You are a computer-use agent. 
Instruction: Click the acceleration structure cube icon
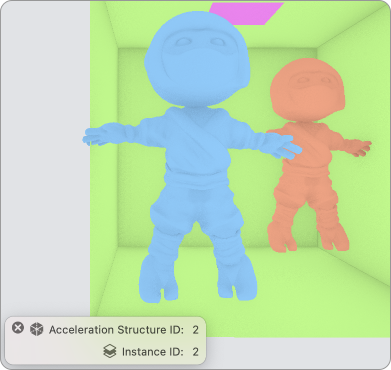pos(37,329)
